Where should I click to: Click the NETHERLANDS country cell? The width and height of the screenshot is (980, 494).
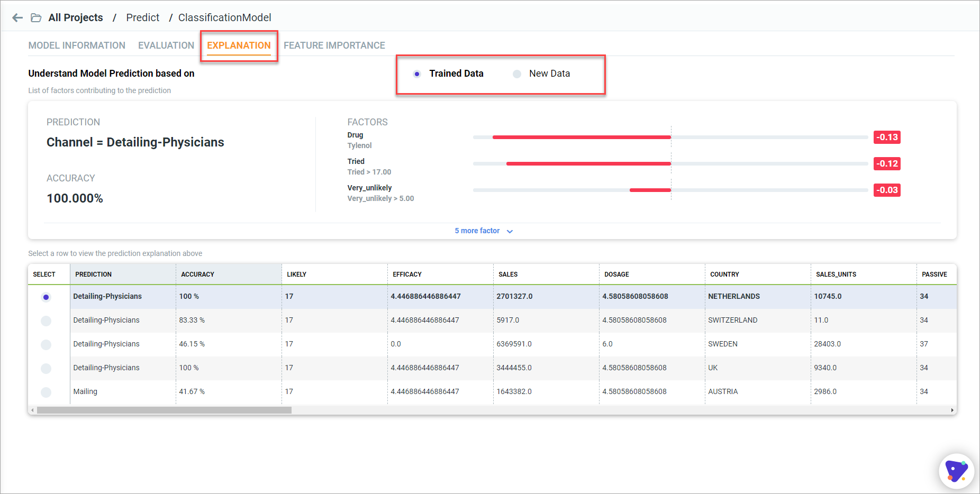pos(758,297)
